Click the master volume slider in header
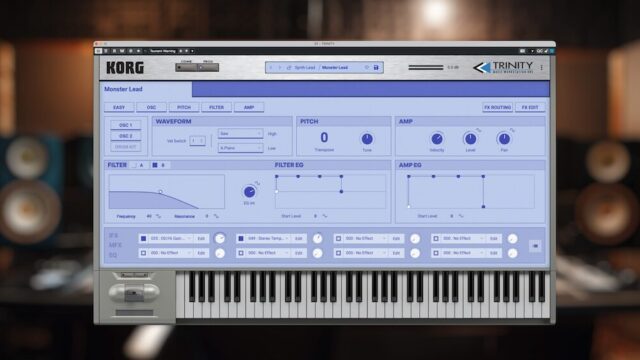The image size is (640, 360). point(426,67)
